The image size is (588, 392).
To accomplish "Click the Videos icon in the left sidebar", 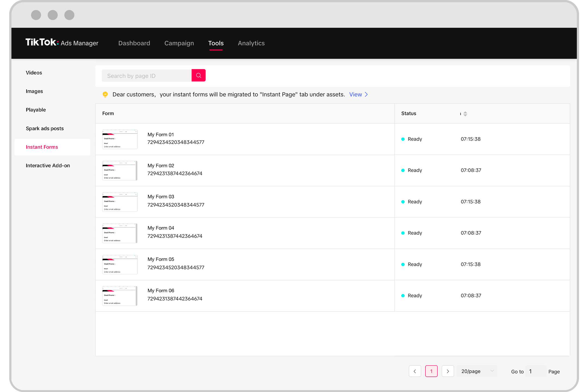I will point(34,72).
